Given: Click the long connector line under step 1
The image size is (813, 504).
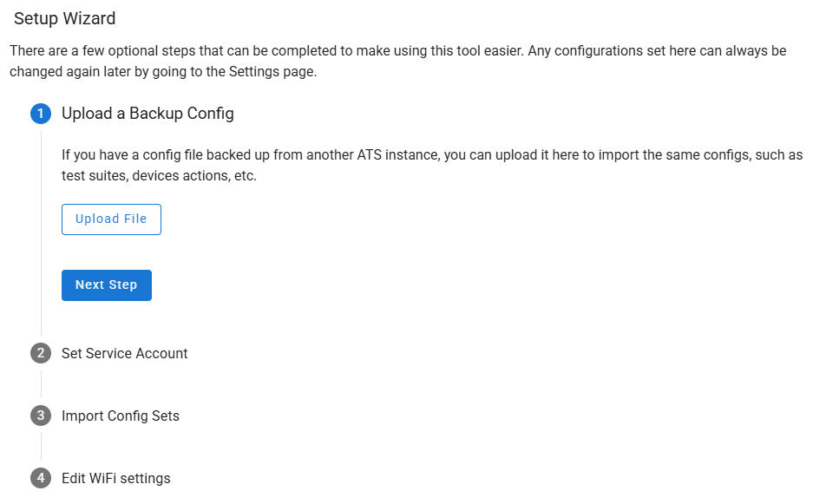Looking at the screenshot, I should pyautogui.click(x=41, y=233).
